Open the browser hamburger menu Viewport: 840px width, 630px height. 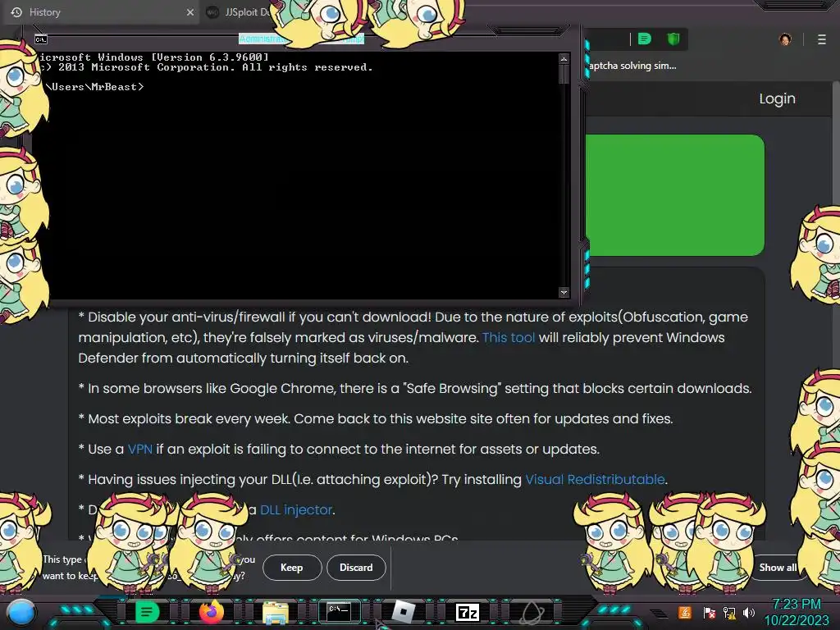822,39
